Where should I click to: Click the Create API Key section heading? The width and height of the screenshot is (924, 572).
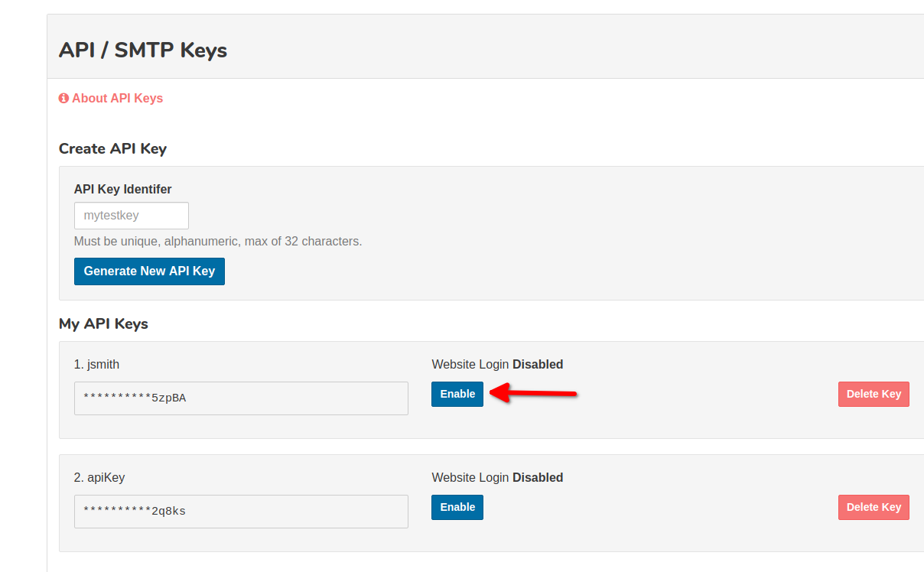[112, 148]
